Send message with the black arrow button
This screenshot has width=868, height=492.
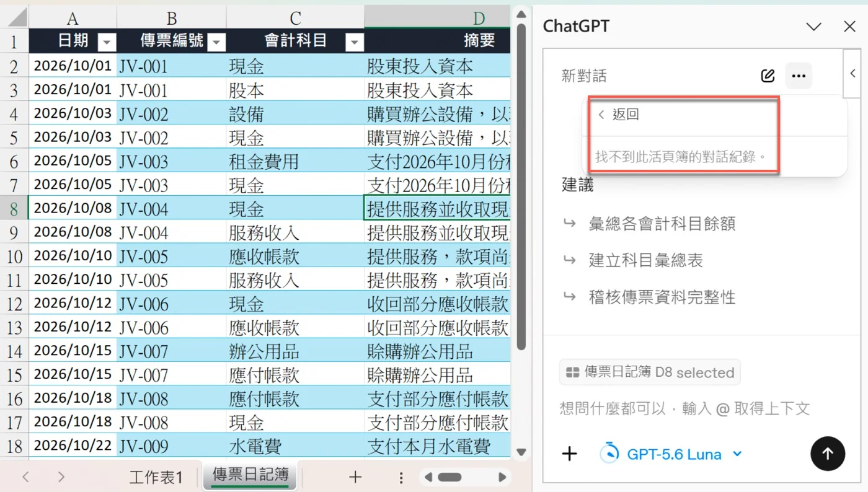[x=828, y=454]
